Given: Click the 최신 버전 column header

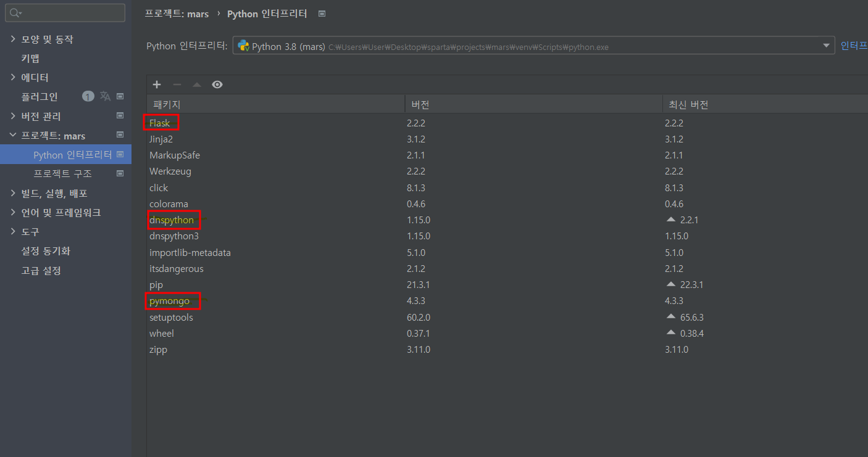Looking at the screenshot, I should [x=765, y=104].
